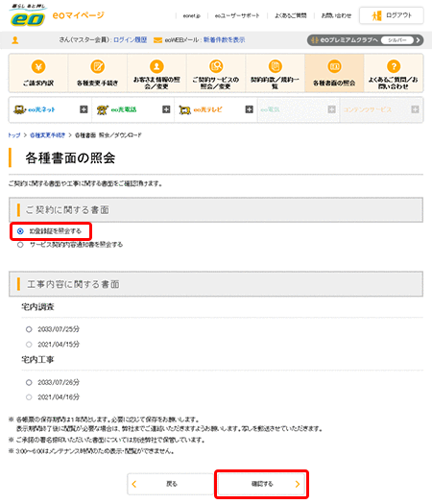
Task: Select 宅内調査 2033/07/25分 radio
Action: click(29, 329)
